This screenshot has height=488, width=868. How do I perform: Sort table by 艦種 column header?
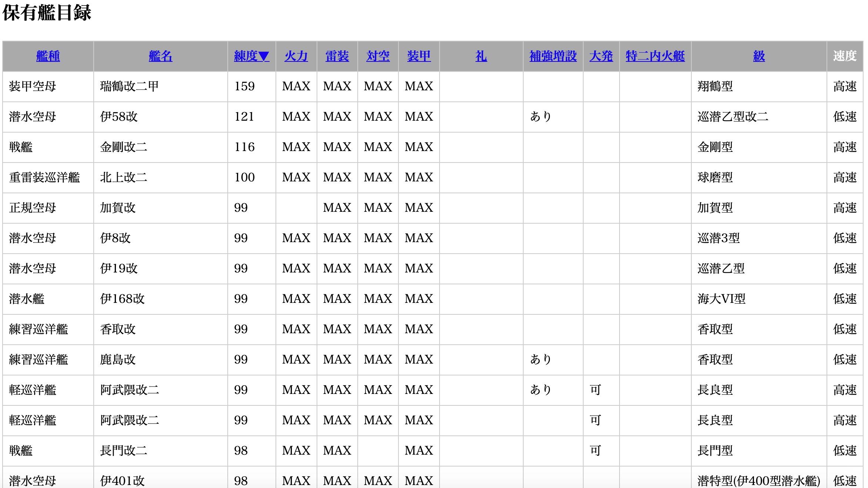48,56
